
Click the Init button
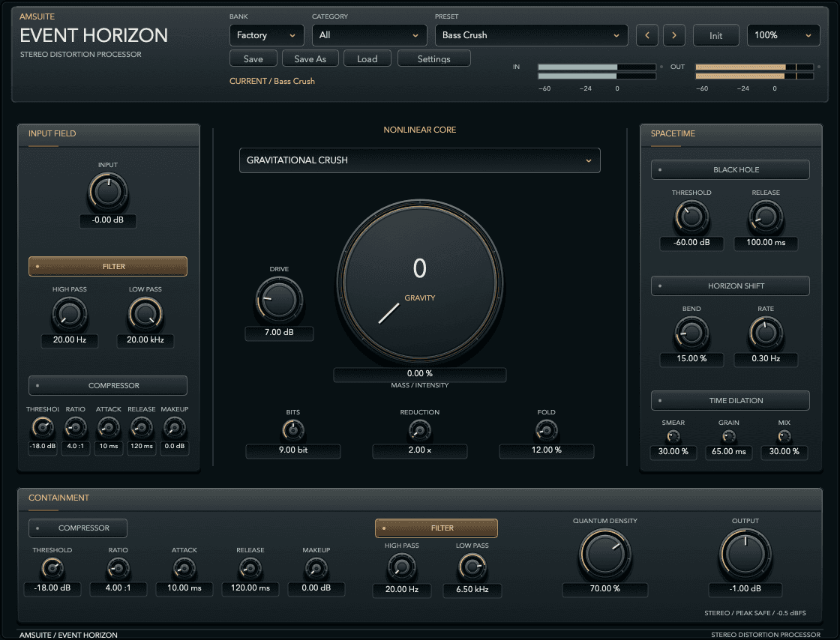point(716,35)
